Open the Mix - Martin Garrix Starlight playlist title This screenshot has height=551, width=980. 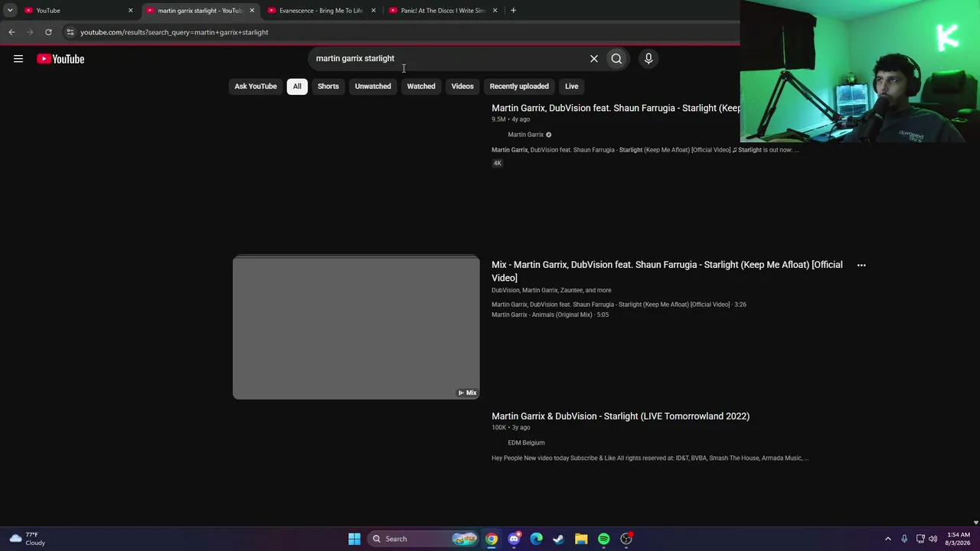coord(667,271)
